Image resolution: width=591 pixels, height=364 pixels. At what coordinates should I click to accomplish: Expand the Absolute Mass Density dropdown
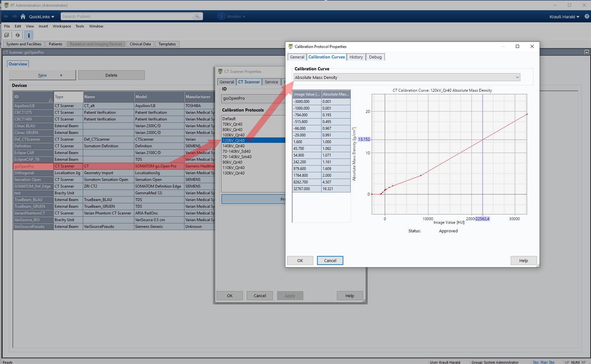click(517, 77)
